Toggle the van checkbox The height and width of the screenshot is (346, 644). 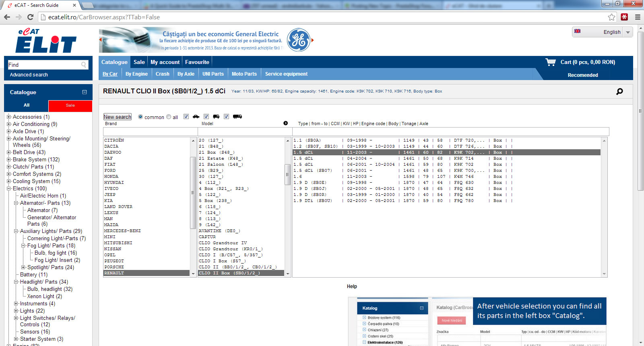(x=206, y=117)
